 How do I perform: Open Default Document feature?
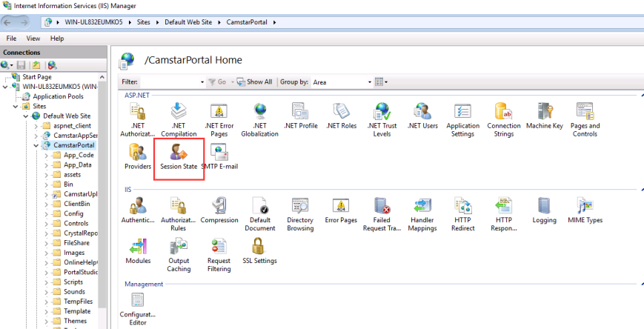(x=259, y=213)
